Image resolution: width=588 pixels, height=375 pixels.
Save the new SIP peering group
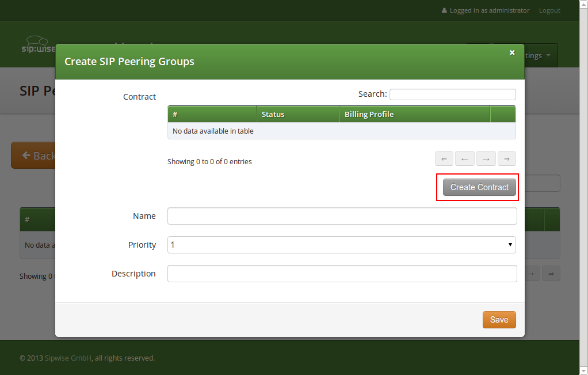tap(498, 319)
